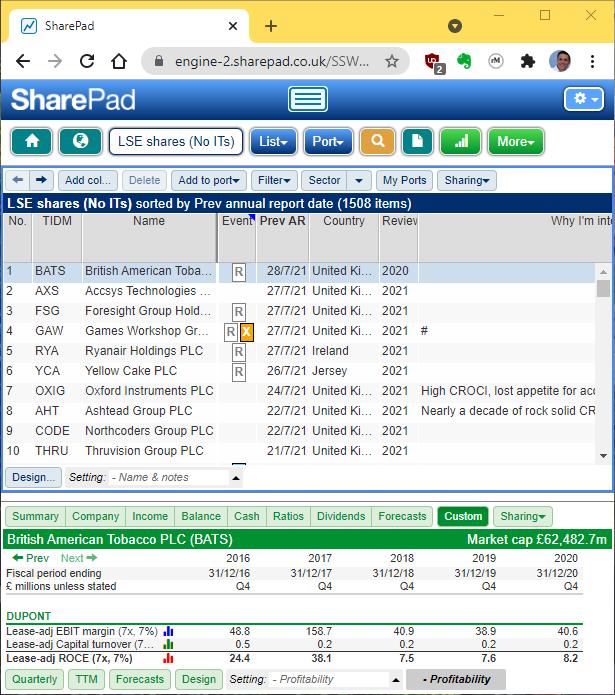
Task: Open the orange search button
Action: (378, 141)
